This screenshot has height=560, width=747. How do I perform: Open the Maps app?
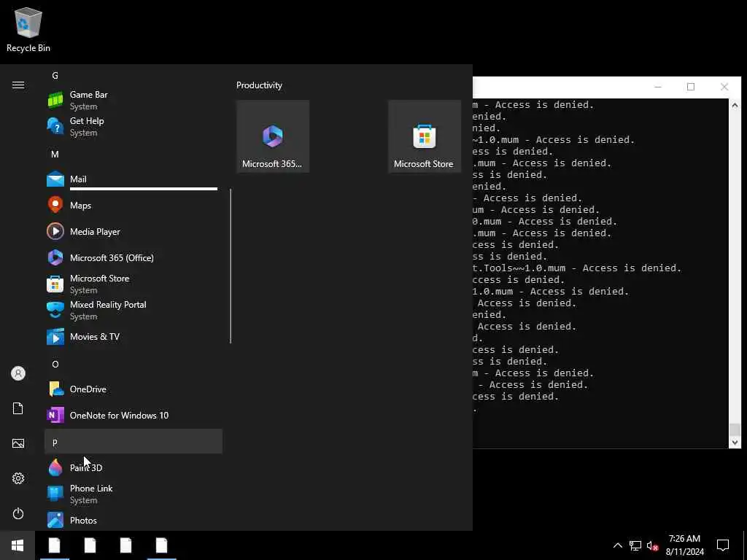[133, 205]
